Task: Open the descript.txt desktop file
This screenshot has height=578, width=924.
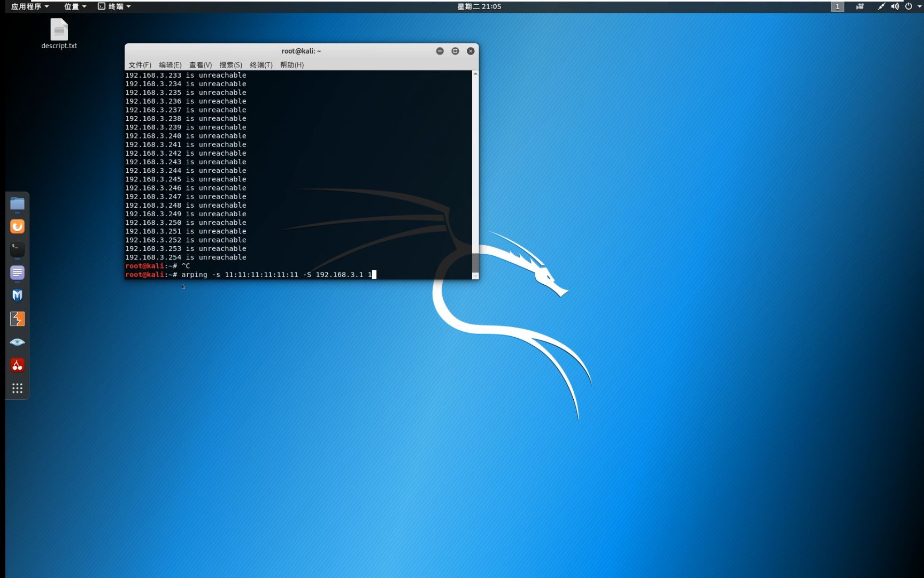Action: point(59,34)
